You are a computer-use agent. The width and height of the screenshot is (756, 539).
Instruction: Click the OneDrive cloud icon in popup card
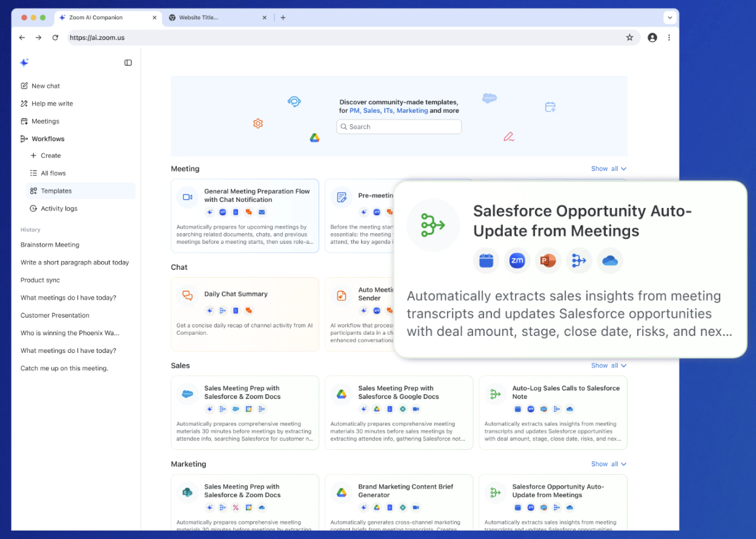(x=610, y=260)
